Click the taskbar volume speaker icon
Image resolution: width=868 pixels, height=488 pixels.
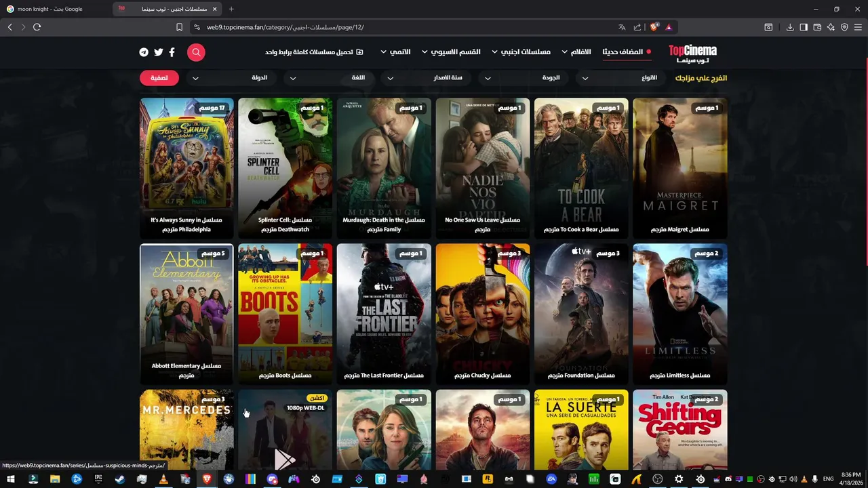pyautogui.click(x=793, y=479)
